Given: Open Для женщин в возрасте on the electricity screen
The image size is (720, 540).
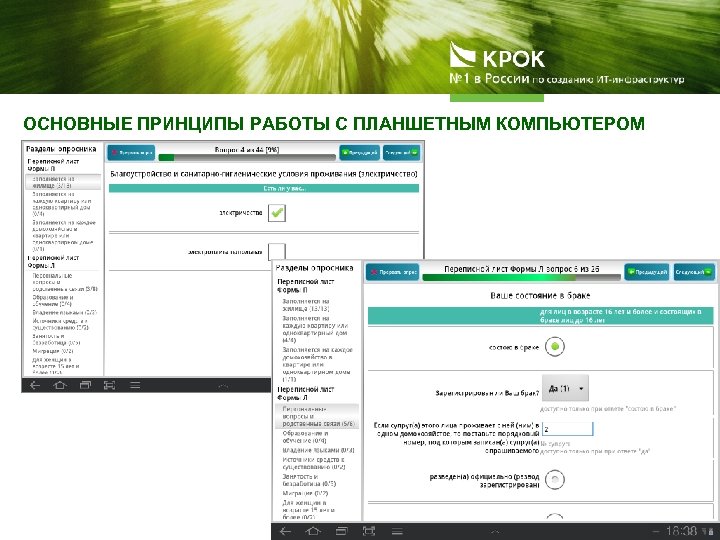Looking at the screenshot, I should (x=56, y=366).
